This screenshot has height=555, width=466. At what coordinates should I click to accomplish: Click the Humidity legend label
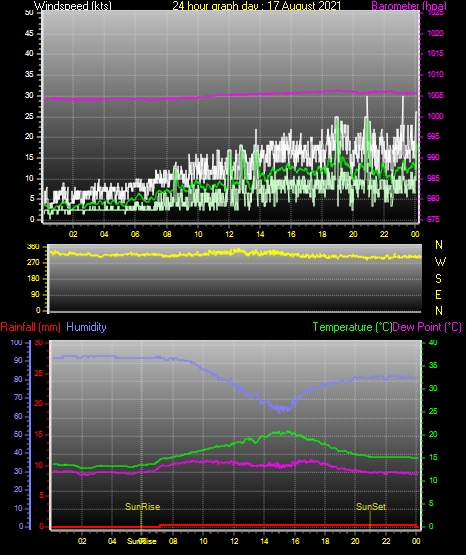(x=86, y=327)
